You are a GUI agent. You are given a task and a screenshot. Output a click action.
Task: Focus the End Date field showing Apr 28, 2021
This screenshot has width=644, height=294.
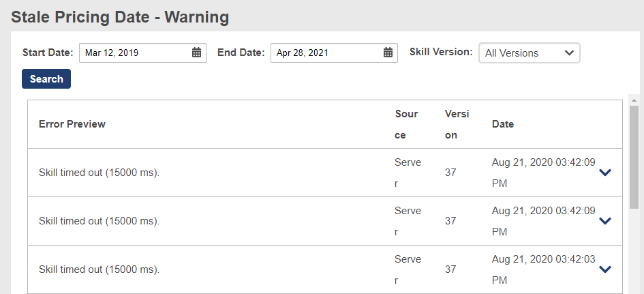[x=334, y=53]
